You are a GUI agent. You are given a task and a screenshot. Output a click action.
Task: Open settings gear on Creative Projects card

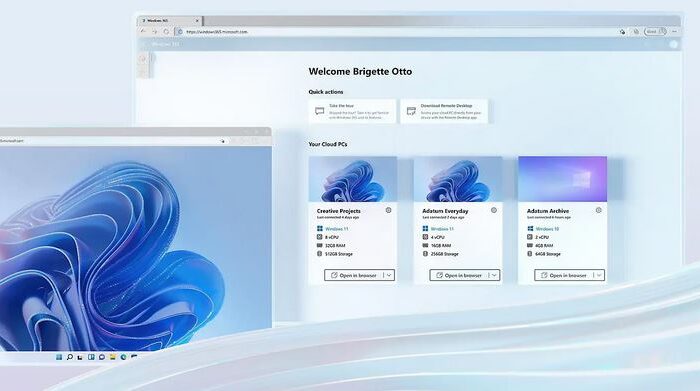click(x=388, y=210)
